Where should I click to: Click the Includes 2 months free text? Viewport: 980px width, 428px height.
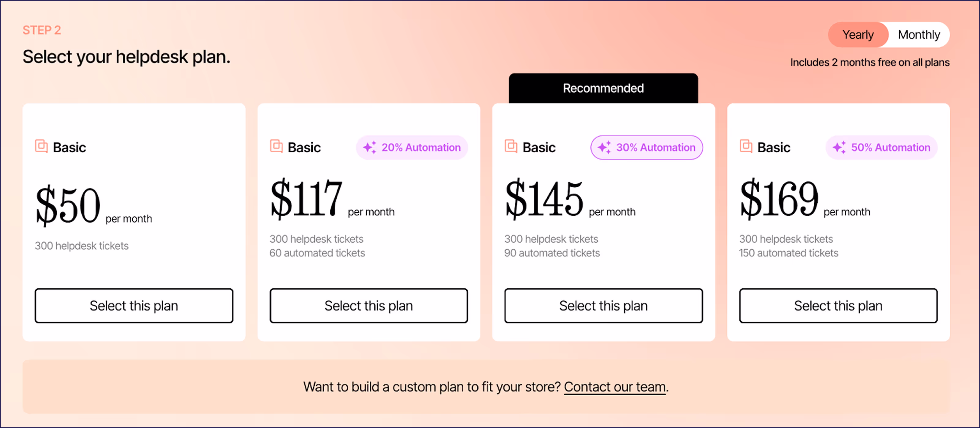pyautogui.click(x=870, y=62)
